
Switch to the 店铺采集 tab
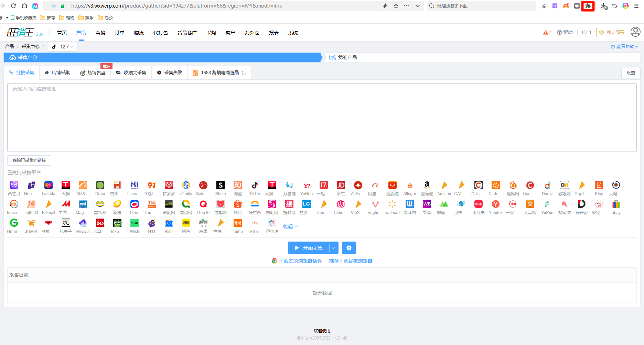point(57,73)
